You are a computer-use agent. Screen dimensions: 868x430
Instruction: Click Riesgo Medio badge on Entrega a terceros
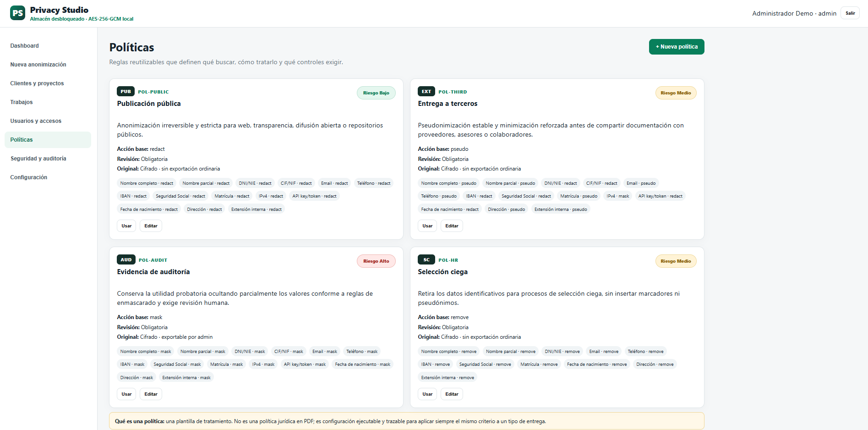[x=676, y=93]
